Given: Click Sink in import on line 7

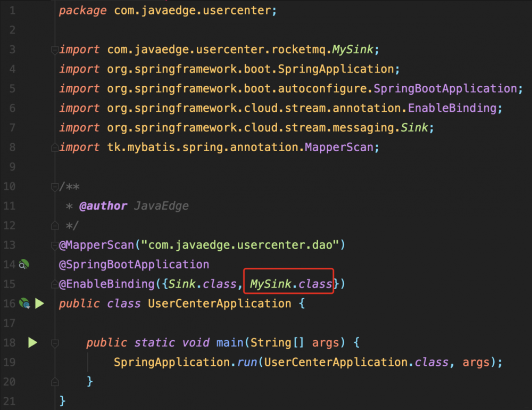Looking at the screenshot, I should coord(414,128).
